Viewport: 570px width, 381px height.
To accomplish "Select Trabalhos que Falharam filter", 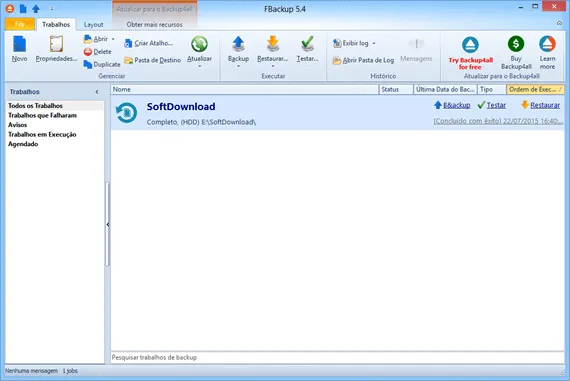I will click(x=43, y=115).
